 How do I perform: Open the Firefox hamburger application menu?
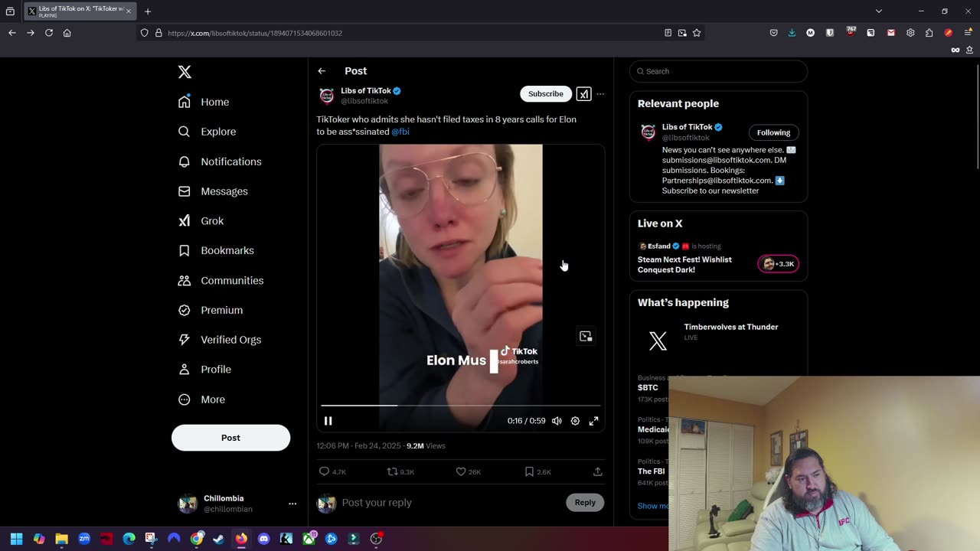click(968, 33)
